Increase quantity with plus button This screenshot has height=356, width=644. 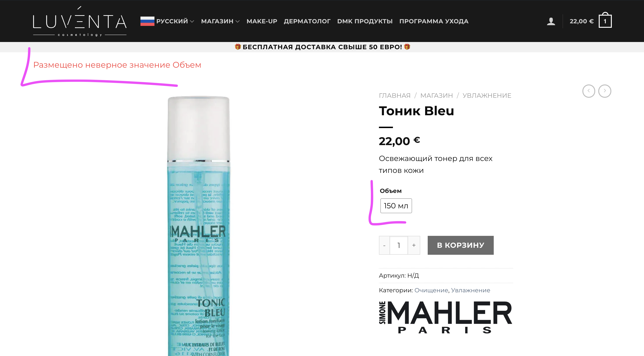(x=414, y=245)
